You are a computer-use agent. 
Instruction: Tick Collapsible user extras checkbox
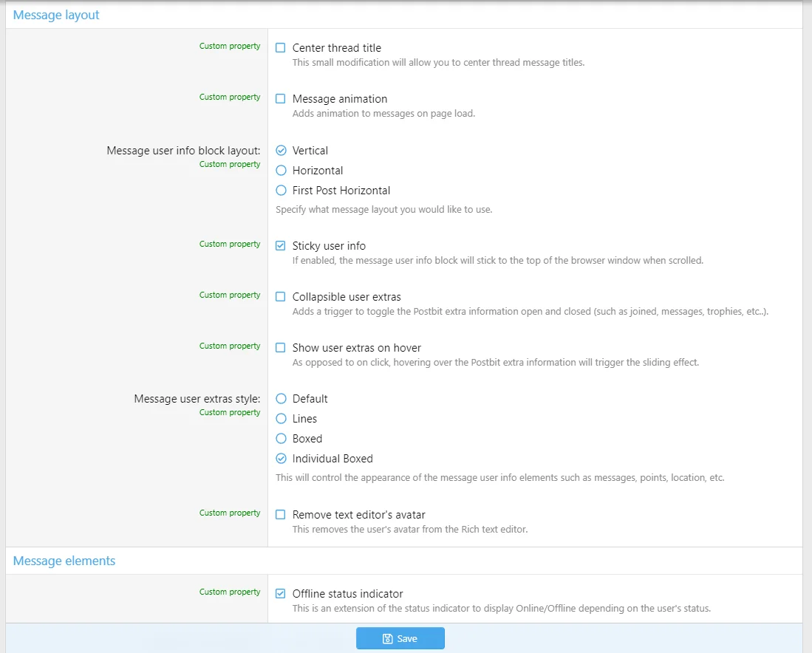pyautogui.click(x=281, y=297)
